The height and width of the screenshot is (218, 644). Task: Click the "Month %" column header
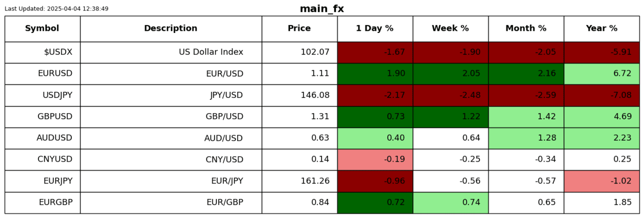526,29
